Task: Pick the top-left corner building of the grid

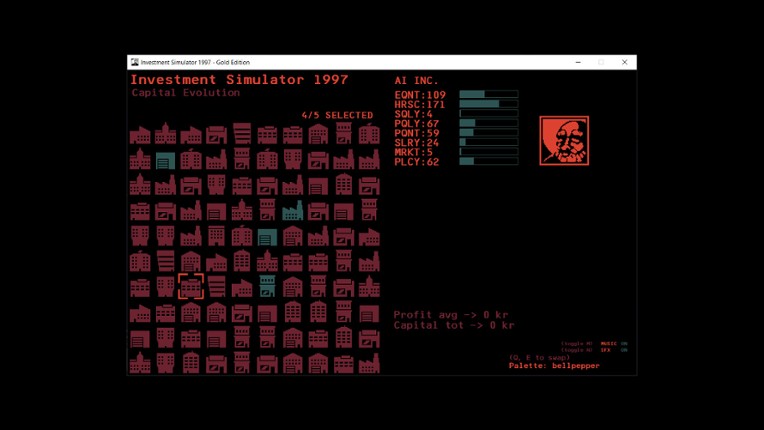Action: tap(140, 134)
